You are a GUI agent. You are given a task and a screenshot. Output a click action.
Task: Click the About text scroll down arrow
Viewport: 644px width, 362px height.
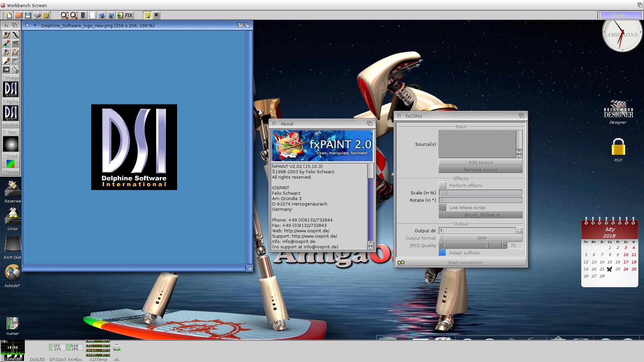[x=371, y=248]
